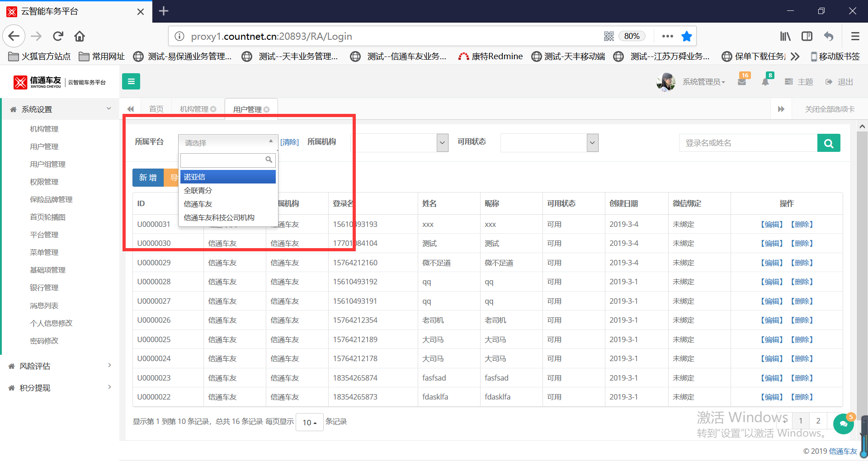The width and height of the screenshot is (868, 461).
Task: Open the bell notifications icon
Action: [765, 82]
